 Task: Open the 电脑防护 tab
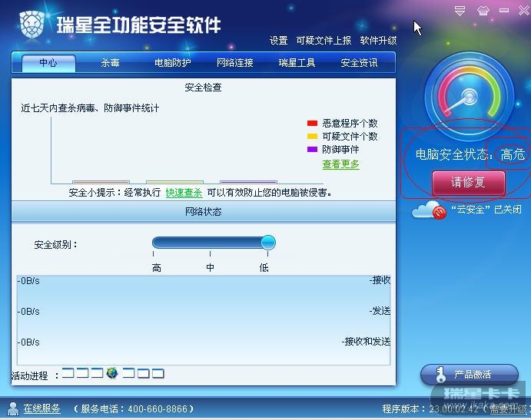coord(173,63)
